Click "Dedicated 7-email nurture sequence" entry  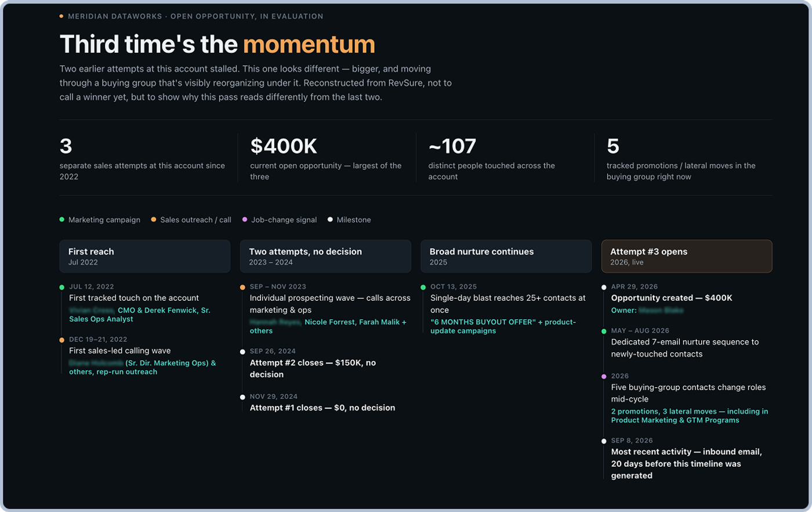click(x=685, y=348)
